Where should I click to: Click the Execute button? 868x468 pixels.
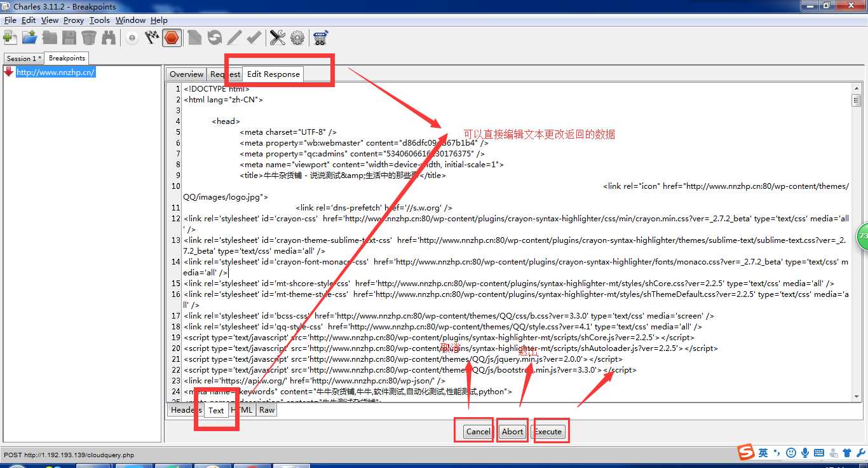pyautogui.click(x=548, y=431)
